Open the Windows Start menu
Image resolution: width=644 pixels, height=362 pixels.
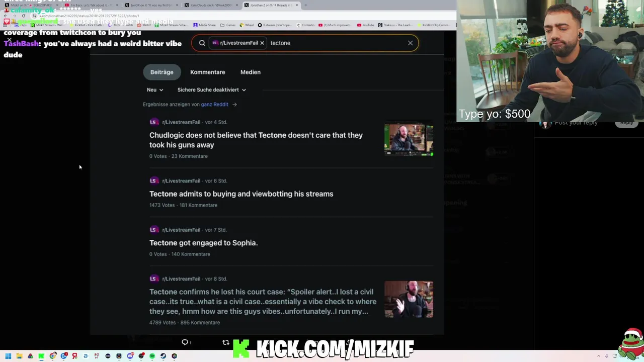8,356
